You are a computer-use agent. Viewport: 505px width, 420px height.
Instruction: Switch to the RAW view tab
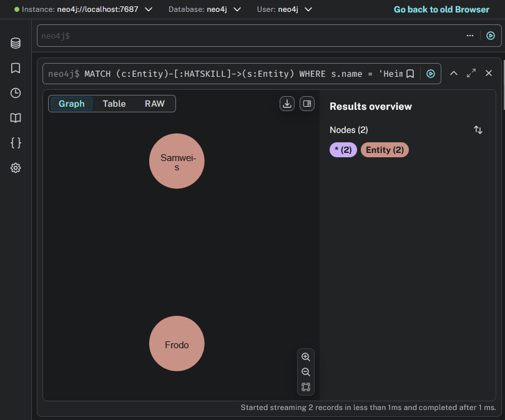(x=155, y=104)
